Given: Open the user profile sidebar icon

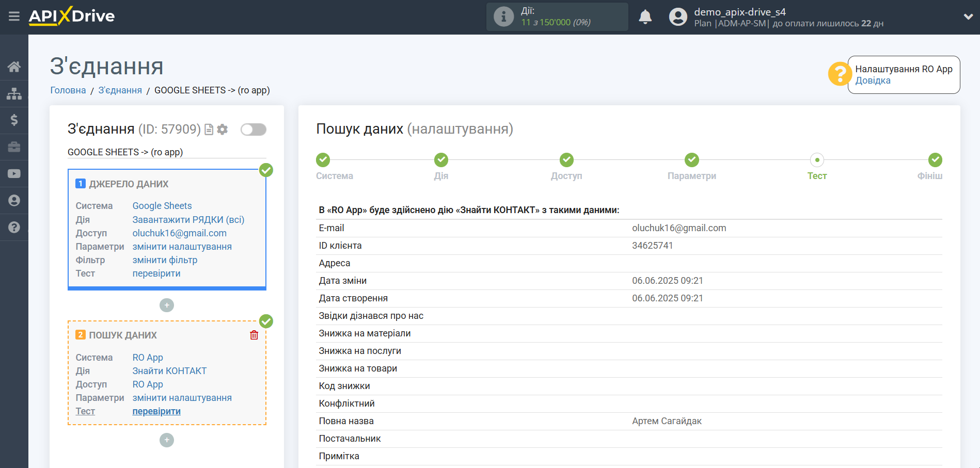Looking at the screenshot, I should 14,200.
